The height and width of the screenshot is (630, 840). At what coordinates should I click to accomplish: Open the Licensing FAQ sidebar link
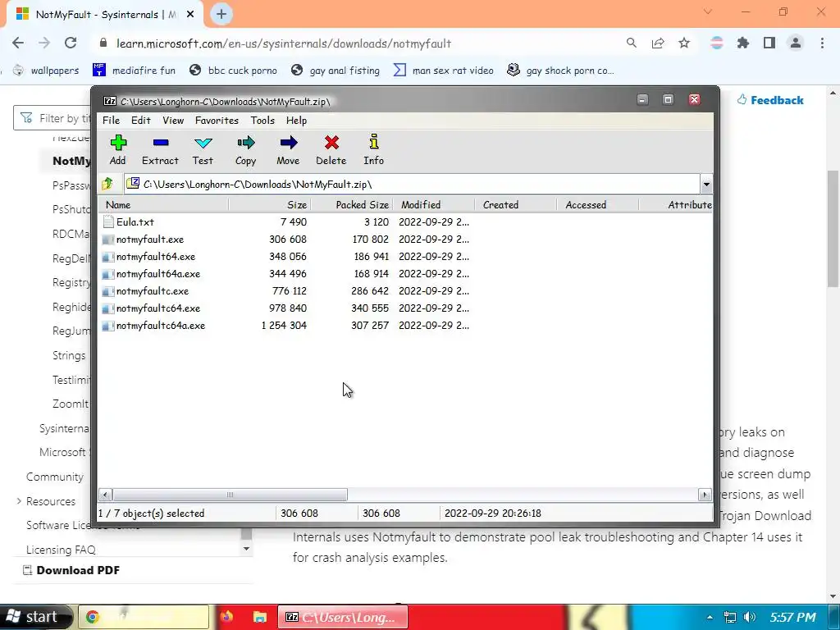(61, 550)
